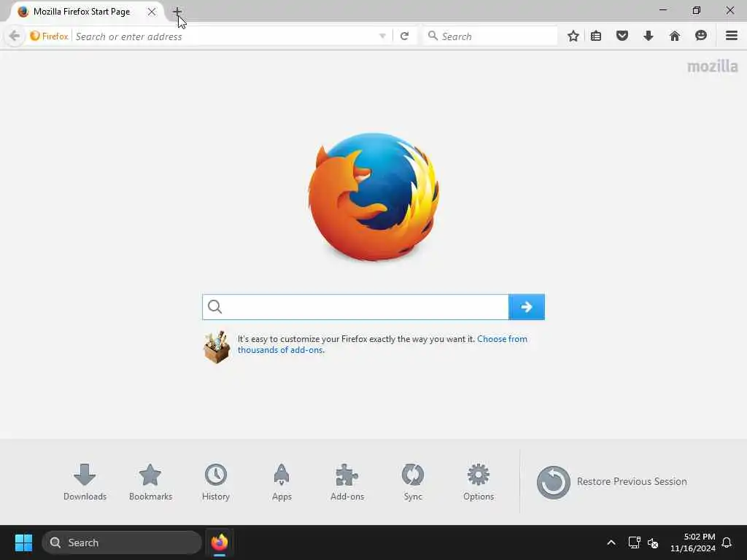Viewport: 747px width, 560px height.
Task: Open Downloads from the bottom launcher
Action: point(85,482)
